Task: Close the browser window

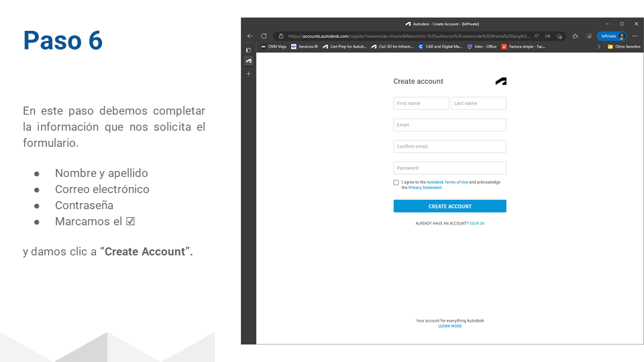Action: 636,24
